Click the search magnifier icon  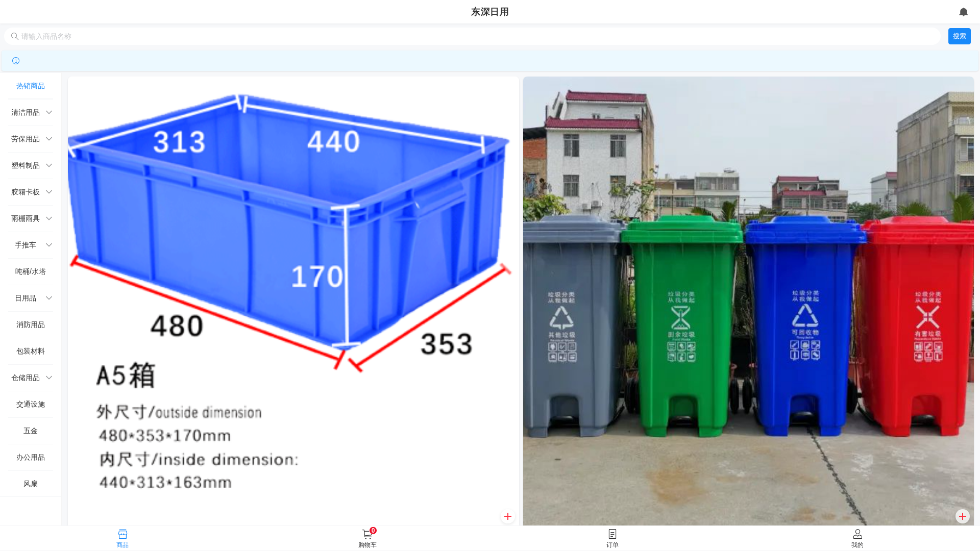[15, 36]
